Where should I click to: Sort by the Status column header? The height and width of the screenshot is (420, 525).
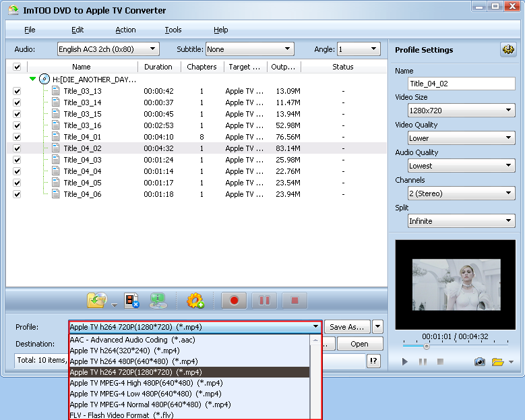tap(343, 67)
